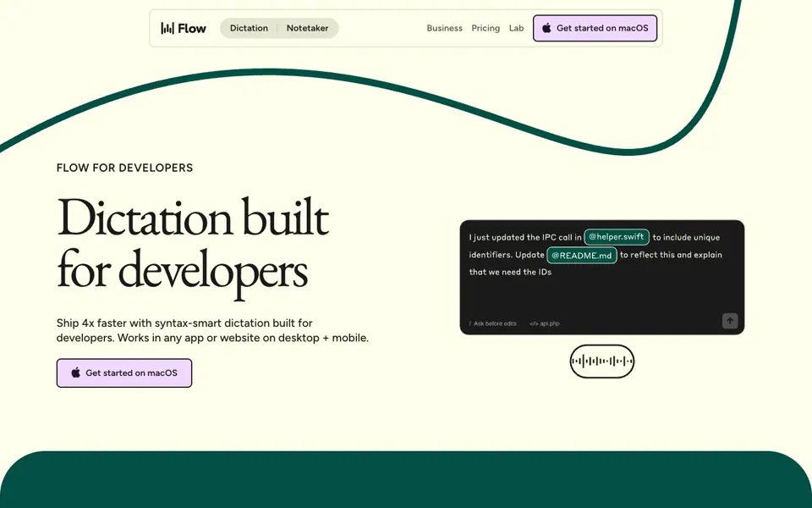Screen dimensions: 812x508
Task: Go to the Pricing page
Action: (486, 28)
